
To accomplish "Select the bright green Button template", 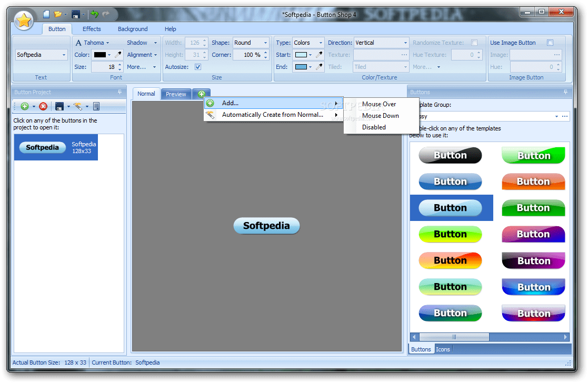I will point(533,155).
